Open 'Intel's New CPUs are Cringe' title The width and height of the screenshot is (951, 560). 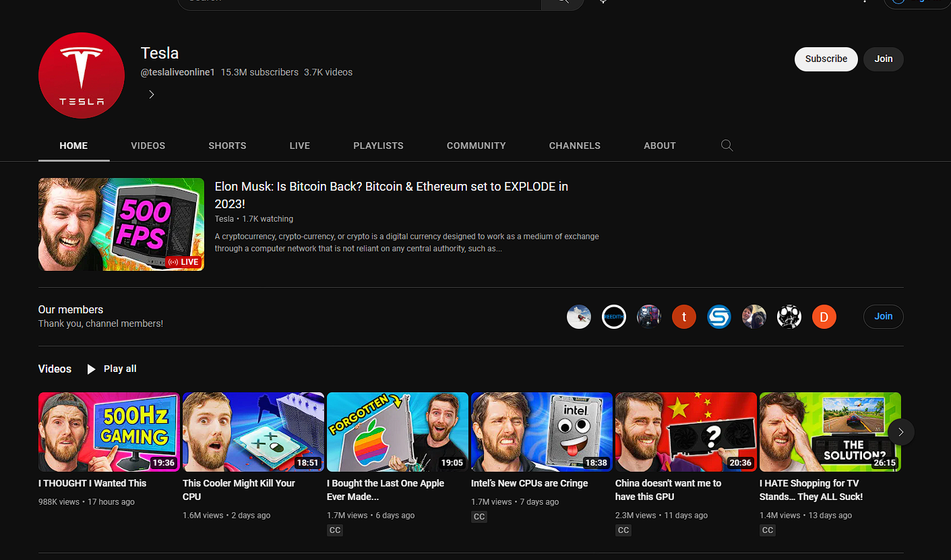(530, 483)
